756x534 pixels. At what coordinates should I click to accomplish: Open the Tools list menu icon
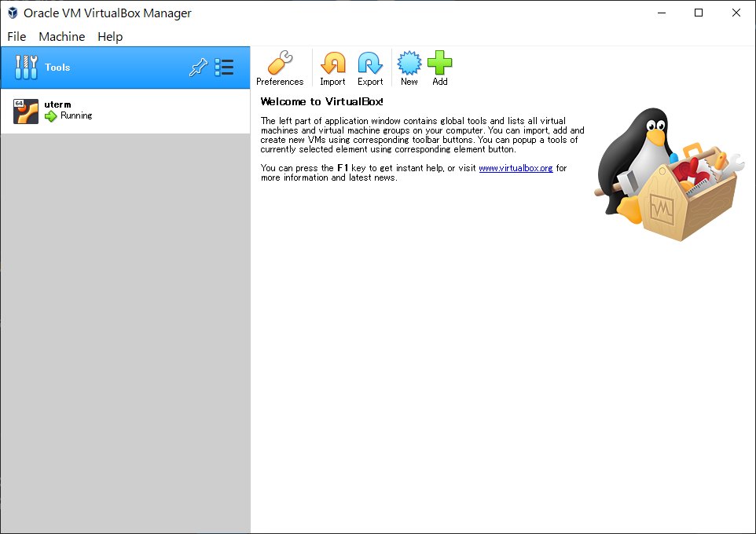coord(224,67)
